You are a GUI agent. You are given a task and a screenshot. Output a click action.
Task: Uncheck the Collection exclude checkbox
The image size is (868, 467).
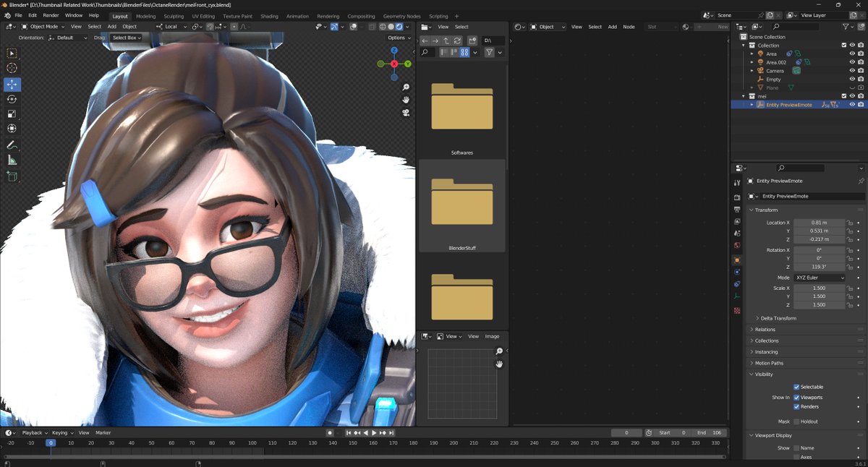pyautogui.click(x=844, y=45)
